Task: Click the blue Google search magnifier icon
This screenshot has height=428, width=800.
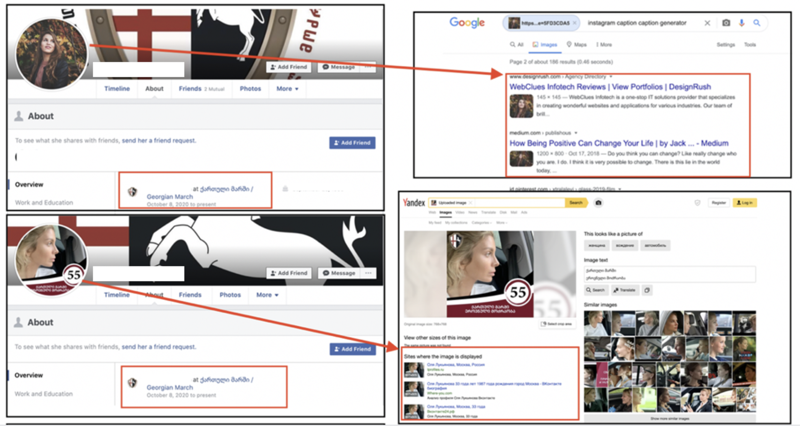Action: tap(757, 23)
